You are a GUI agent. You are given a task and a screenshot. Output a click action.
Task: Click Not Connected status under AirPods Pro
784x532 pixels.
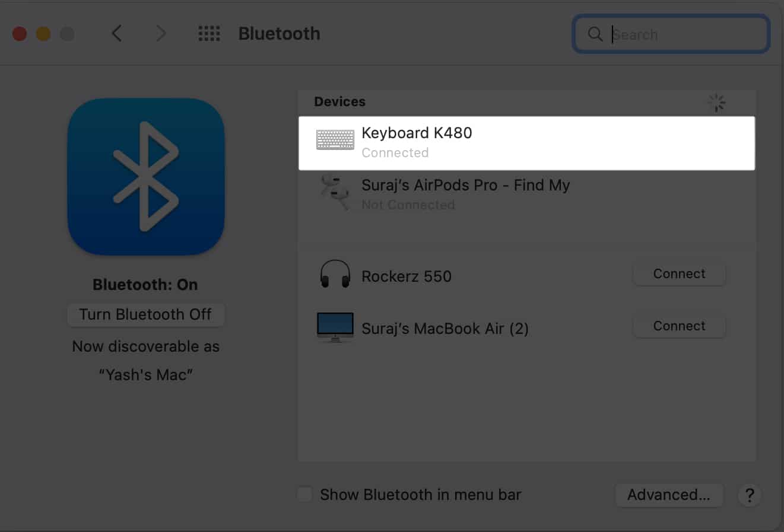pos(408,205)
